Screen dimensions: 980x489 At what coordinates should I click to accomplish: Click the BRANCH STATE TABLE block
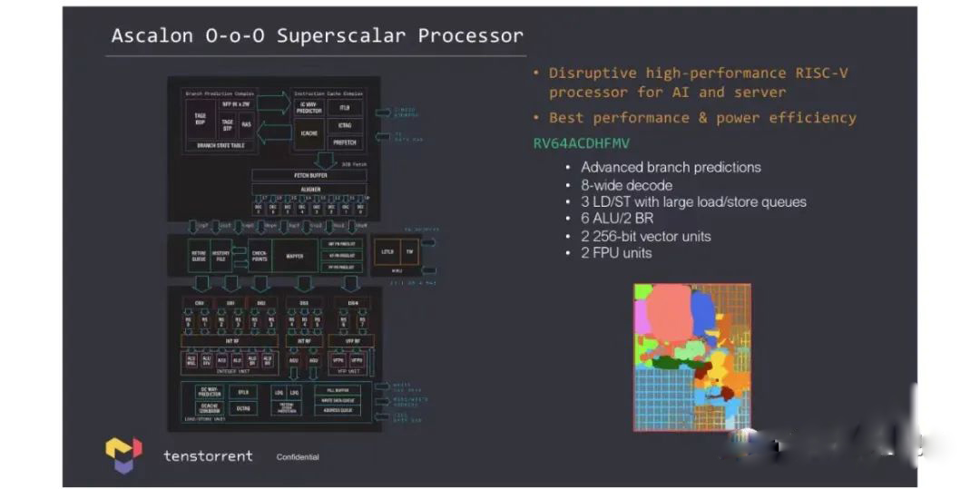[x=220, y=145]
